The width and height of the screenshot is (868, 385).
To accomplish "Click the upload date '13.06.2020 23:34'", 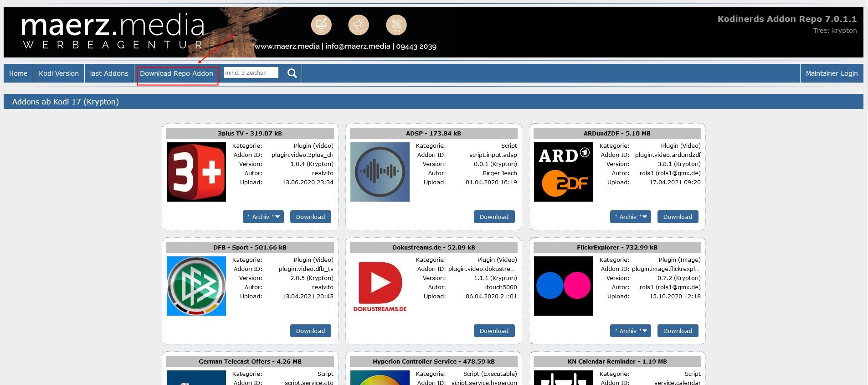I will tap(308, 182).
